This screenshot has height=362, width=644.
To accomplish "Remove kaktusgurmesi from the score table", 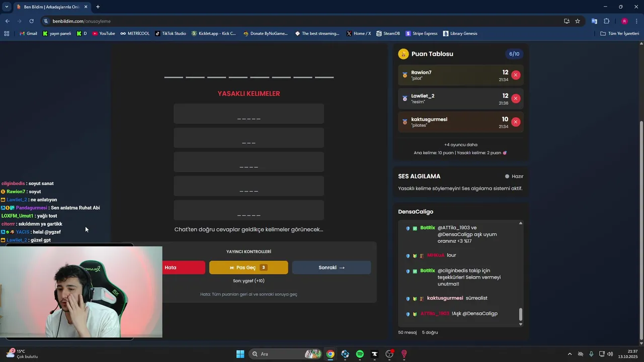I will (x=516, y=122).
